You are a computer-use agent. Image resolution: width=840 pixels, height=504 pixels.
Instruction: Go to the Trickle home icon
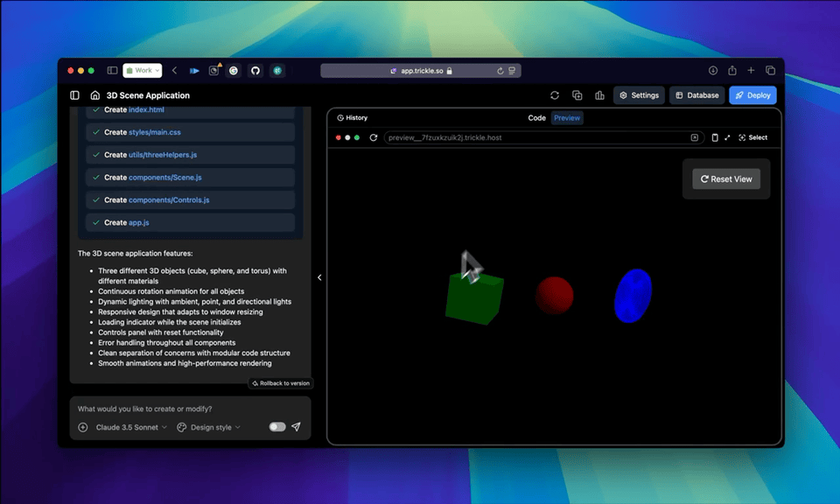[x=94, y=95]
